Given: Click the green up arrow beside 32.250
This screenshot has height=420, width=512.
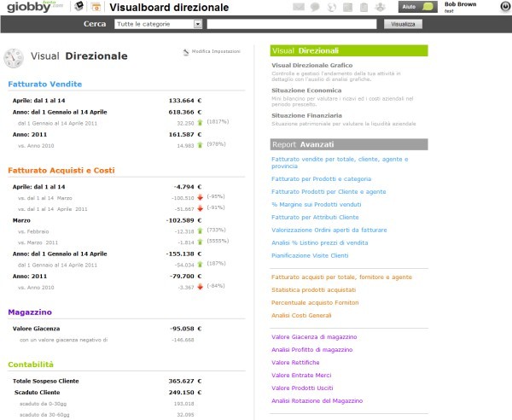Looking at the screenshot, I should 200,123.
